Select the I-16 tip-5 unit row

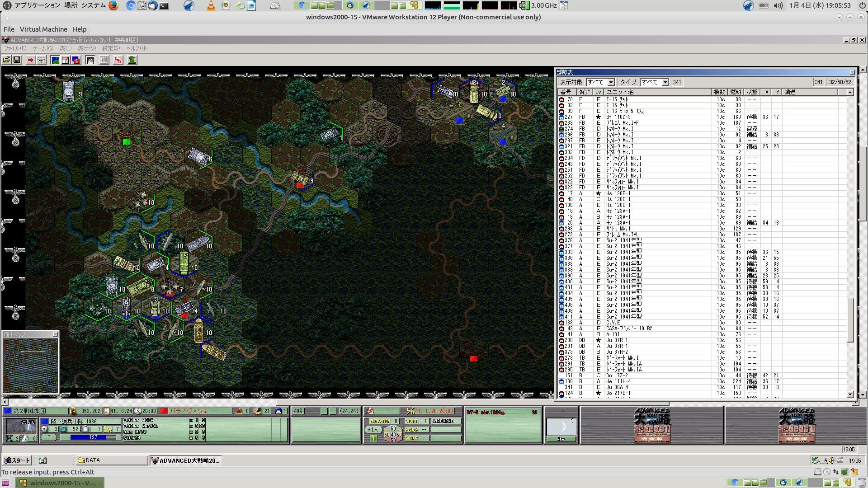point(702,111)
